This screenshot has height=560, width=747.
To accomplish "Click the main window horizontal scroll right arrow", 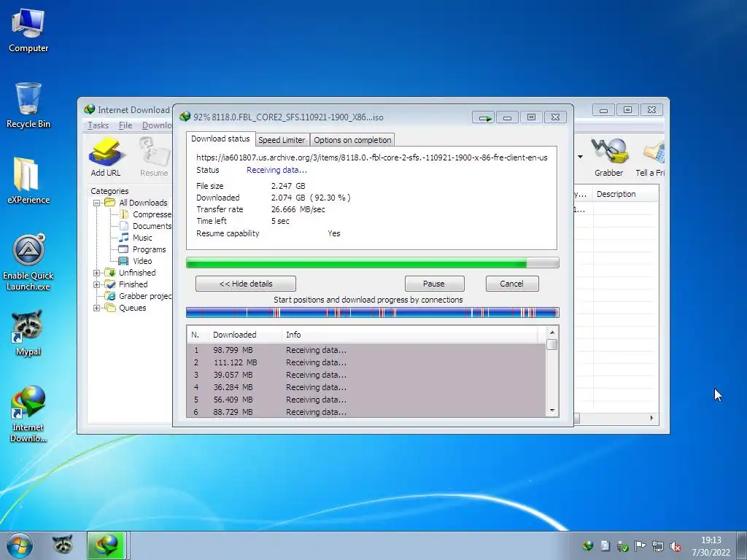I will (651, 418).
